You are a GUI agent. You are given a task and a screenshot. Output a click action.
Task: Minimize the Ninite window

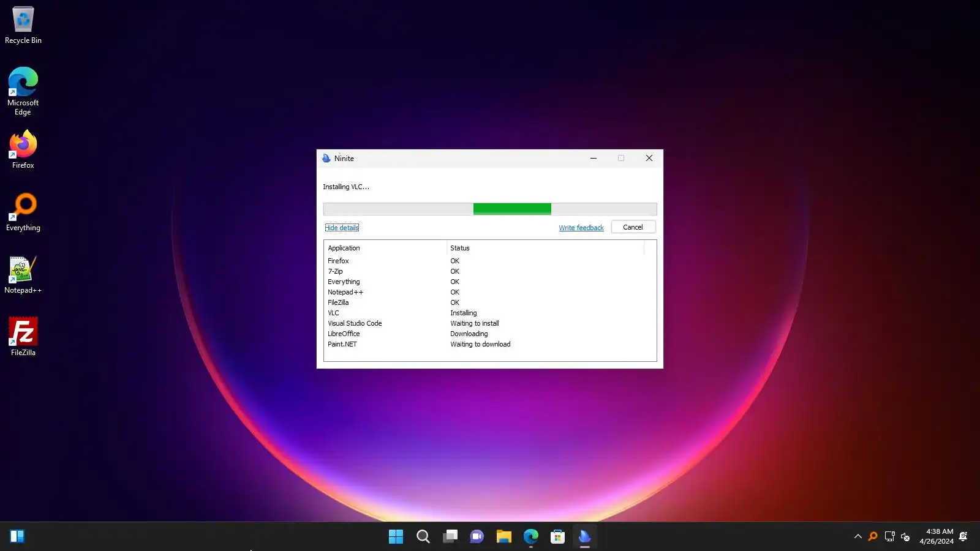tap(594, 159)
